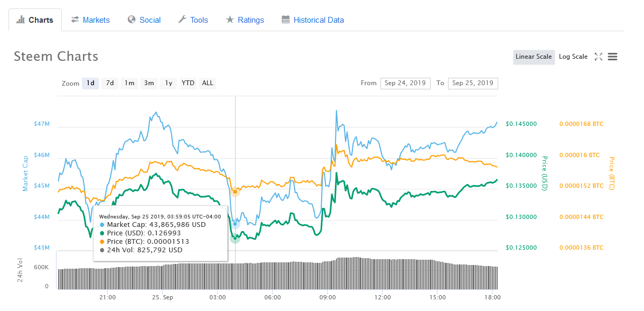Open the chart hamburger menu
This screenshot has width=644, height=311.
coord(613,57)
